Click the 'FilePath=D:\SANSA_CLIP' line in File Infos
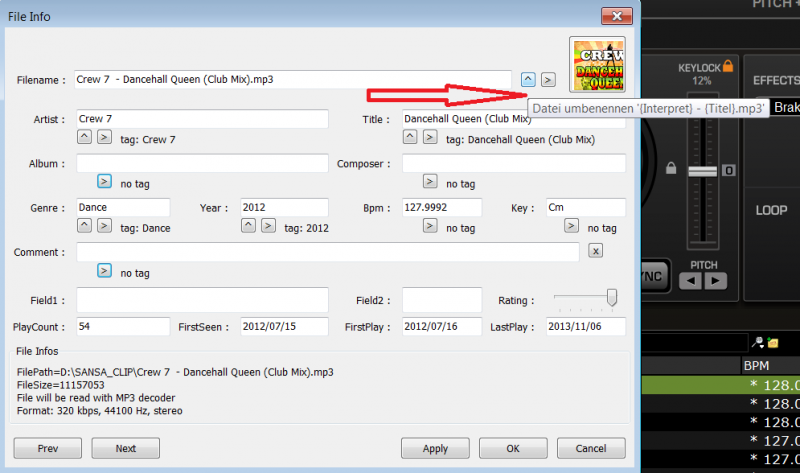 tap(175, 372)
